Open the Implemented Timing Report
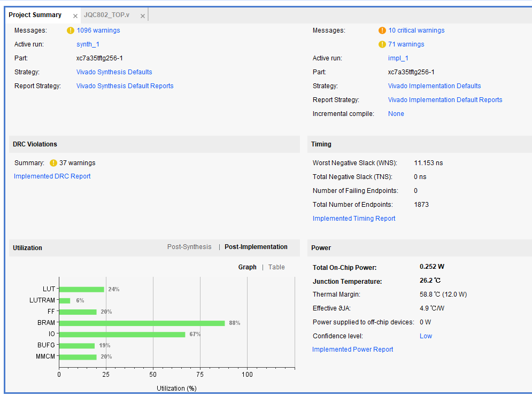The image size is (532, 396). pyautogui.click(x=354, y=219)
